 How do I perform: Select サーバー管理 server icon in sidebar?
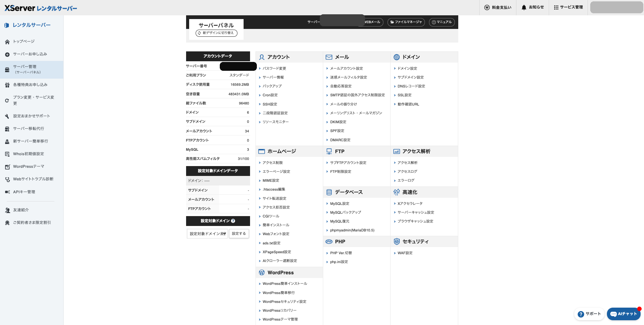pos(7,70)
